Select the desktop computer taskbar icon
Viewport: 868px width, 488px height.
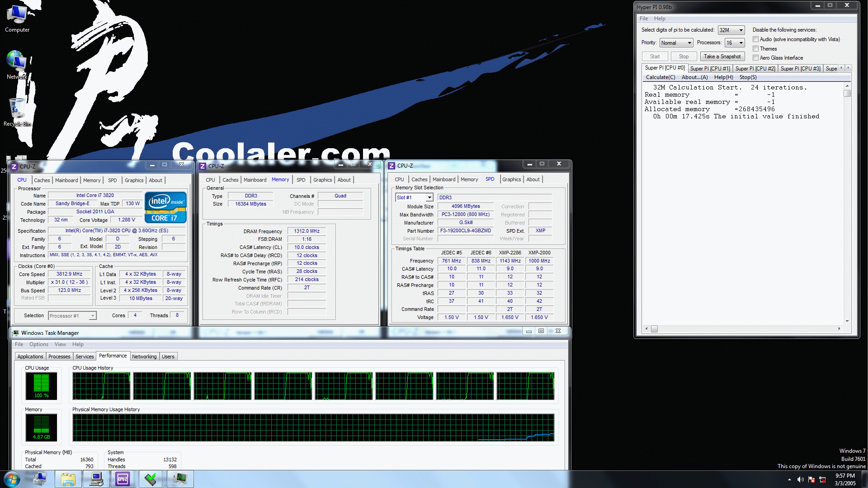coord(96,479)
